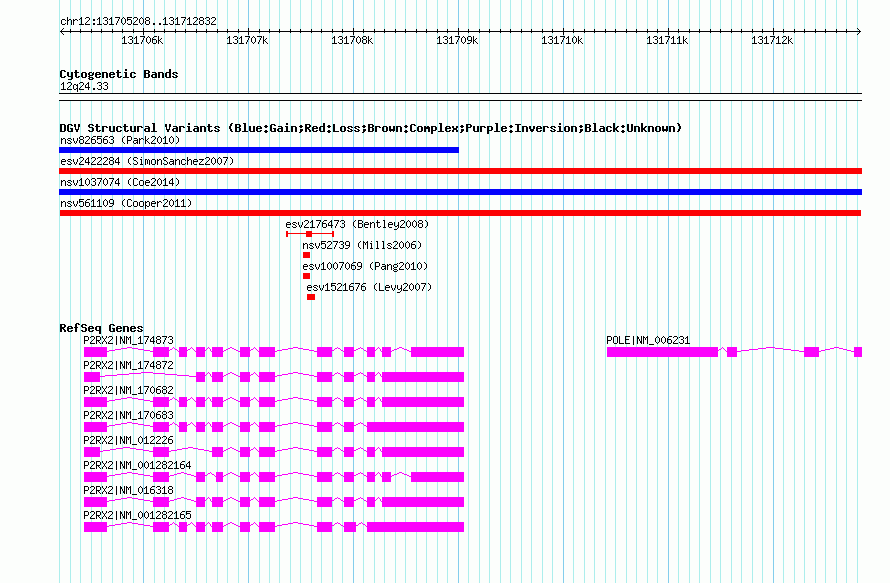Open the nsv1037074 (Coe2014) label

click(x=120, y=182)
